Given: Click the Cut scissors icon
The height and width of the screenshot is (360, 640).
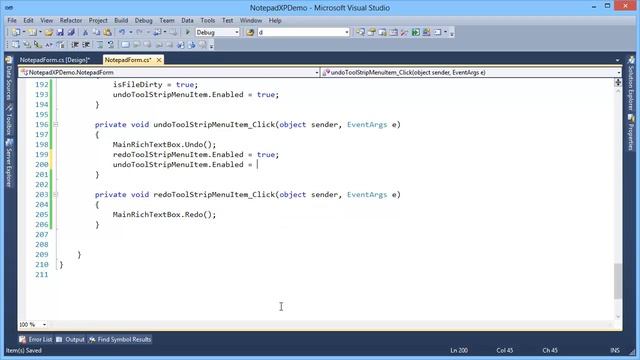Looking at the screenshot, I should [x=85, y=32].
